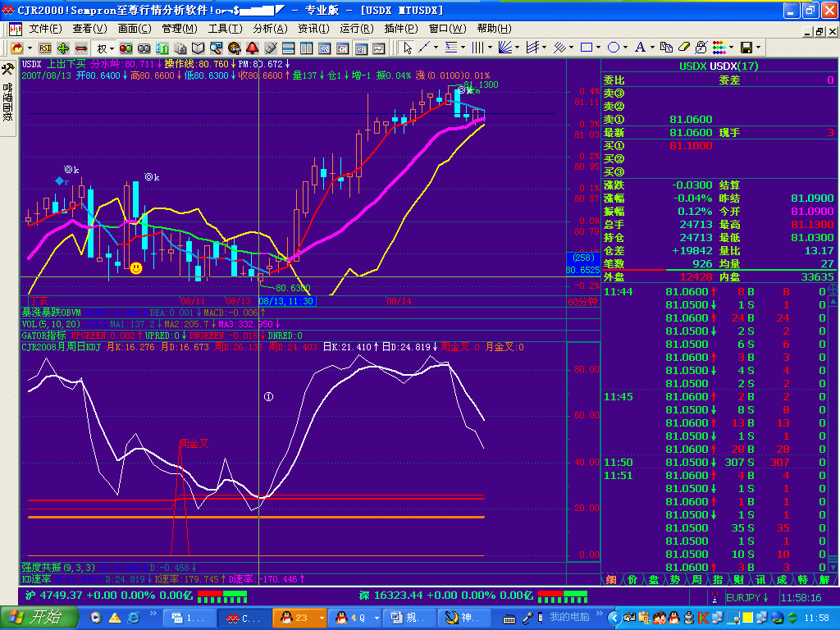Screen dimensions: 840x630
Task: Click the copy drawing objects icon
Action: coord(666,48)
